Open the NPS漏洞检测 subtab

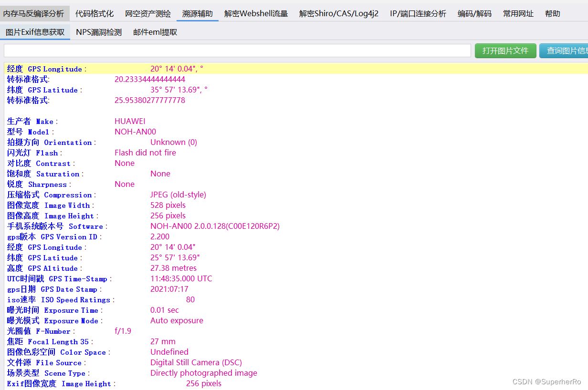(x=98, y=33)
